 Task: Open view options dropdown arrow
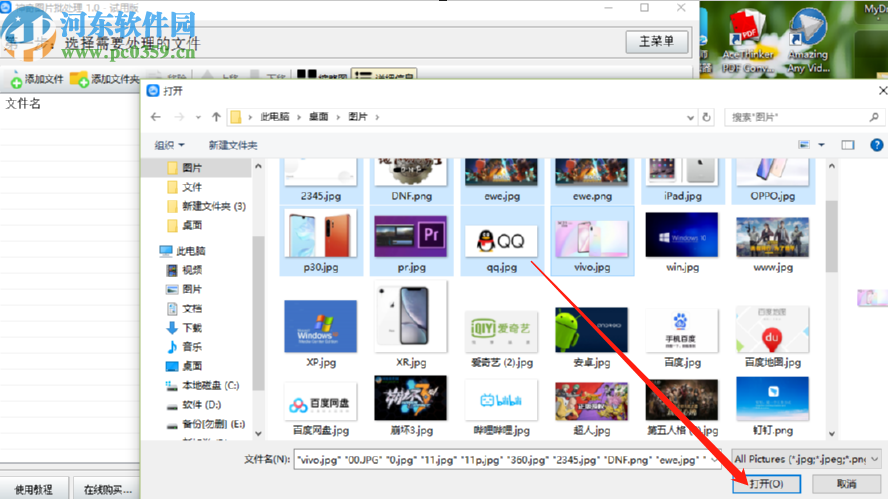tap(821, 145)
